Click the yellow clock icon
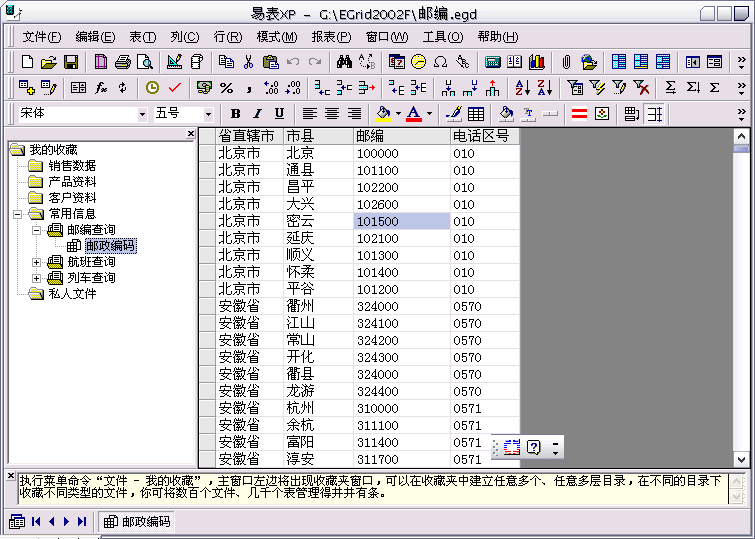The image size is (755, 539). 152,88
